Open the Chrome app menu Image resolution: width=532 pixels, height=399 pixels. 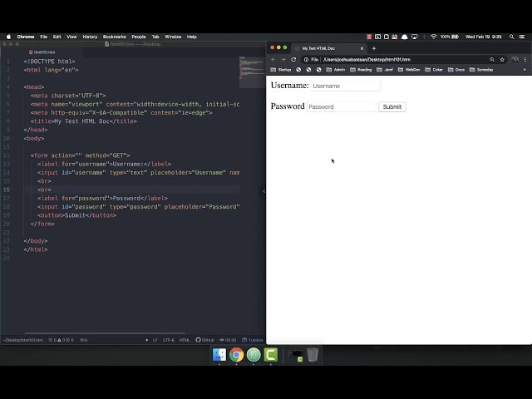26,37
